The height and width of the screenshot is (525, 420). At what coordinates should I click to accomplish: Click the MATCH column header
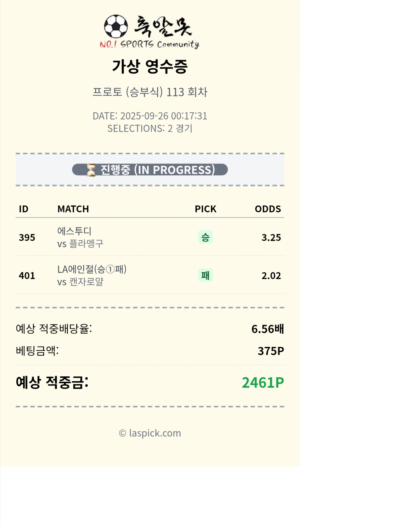pos(73,209)
